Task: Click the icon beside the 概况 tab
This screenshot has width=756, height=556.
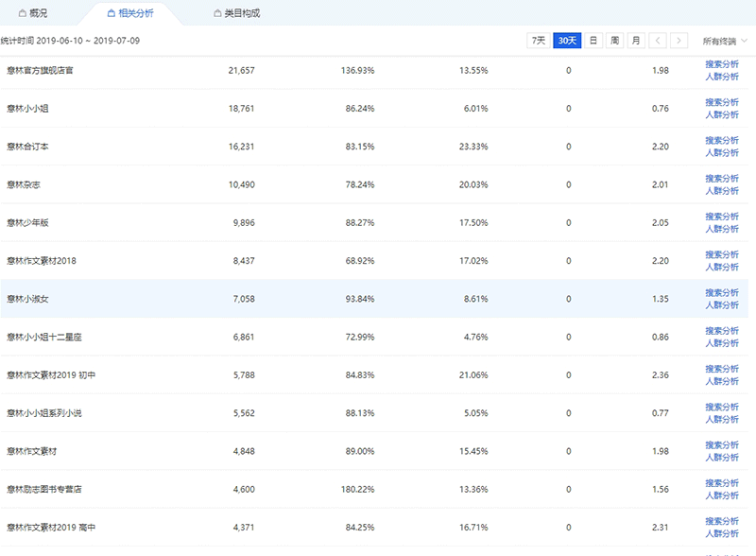Action: [x=23, y=13]
